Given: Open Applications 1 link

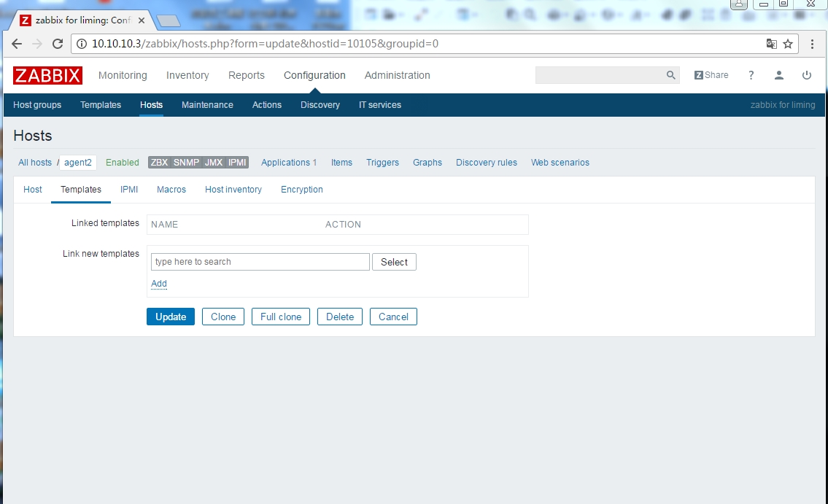Looking at the screenshot, I should pos(289,163).
